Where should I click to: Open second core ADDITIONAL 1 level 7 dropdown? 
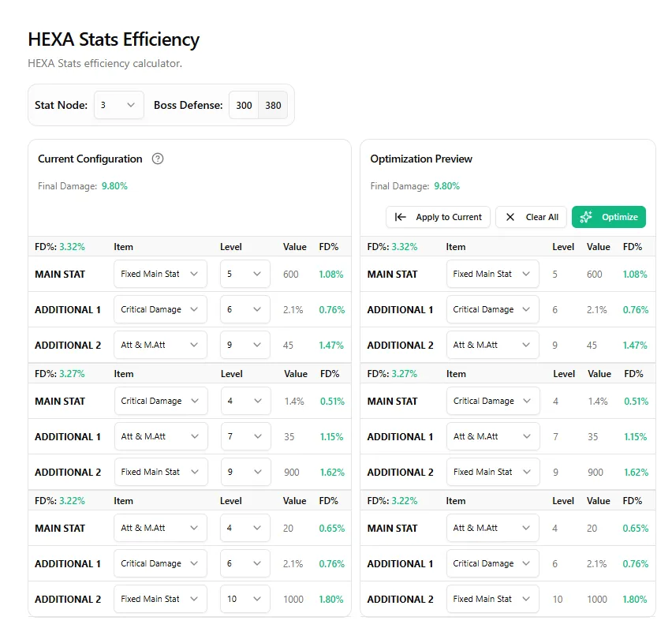(245, 436)
